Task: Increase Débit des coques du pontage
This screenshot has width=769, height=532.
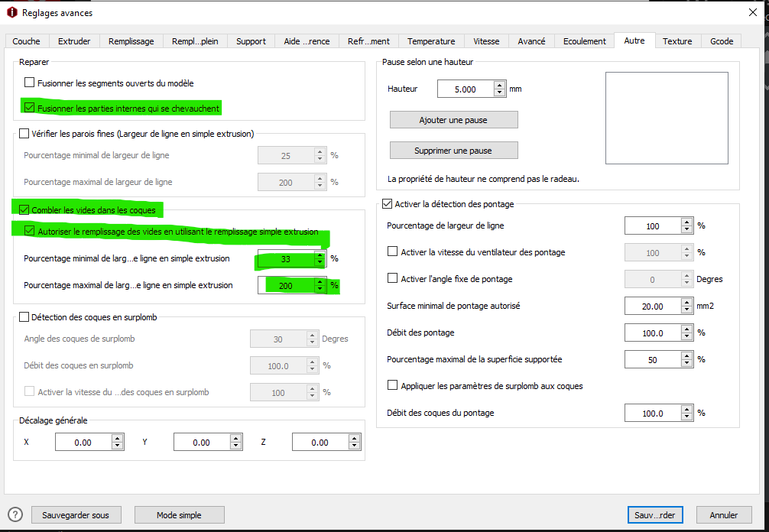Action: tap(686, 410)
